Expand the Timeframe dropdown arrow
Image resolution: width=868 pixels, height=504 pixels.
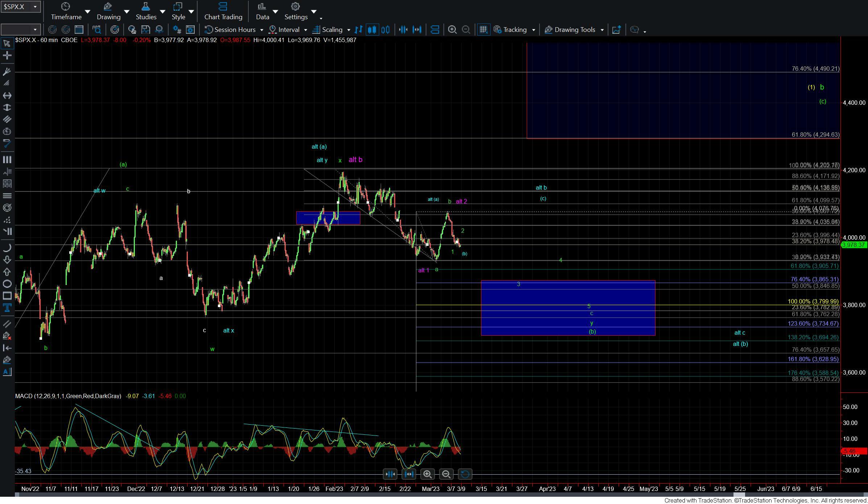[87, 12]
